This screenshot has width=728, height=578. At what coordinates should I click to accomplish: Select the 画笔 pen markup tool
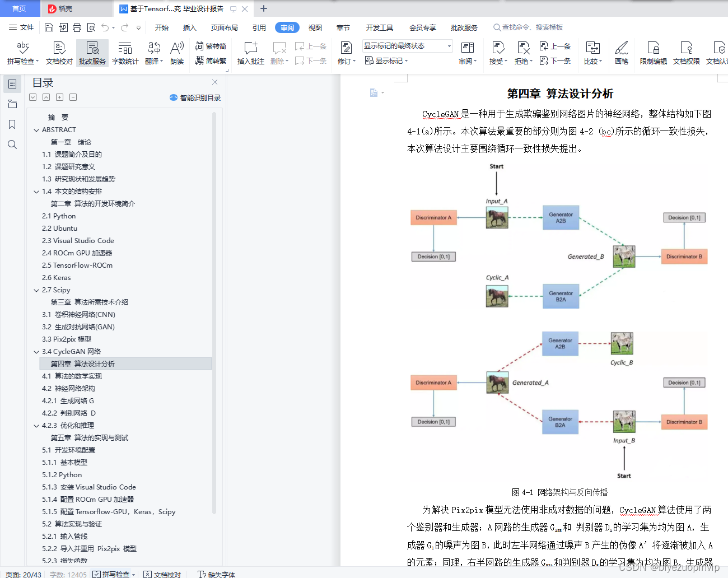tap(622, 52)
